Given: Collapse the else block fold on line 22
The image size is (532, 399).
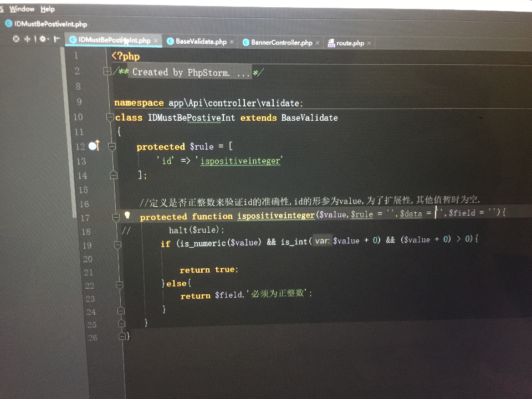Looking at the screenshot, I should pyautogui.click(x=120, y=285).
